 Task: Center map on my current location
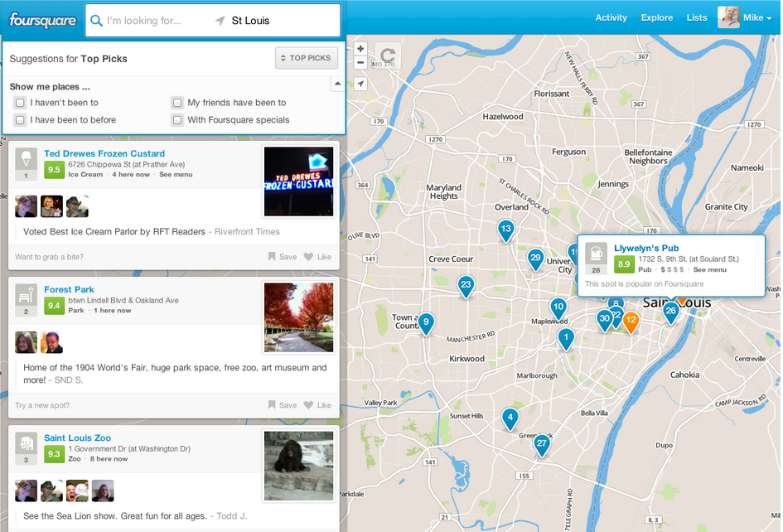[x=360, y=84]
